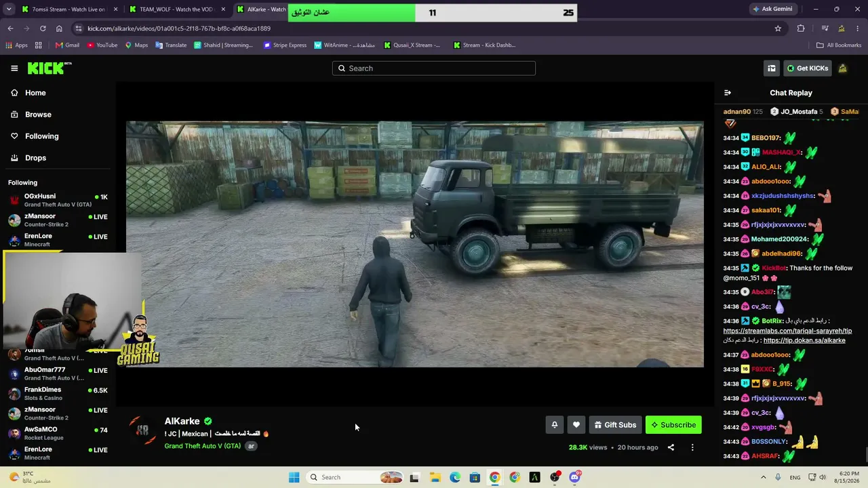Viewport: 868px width, 488px height.
Task: Click the video player frame
Action: coord(415,245)
